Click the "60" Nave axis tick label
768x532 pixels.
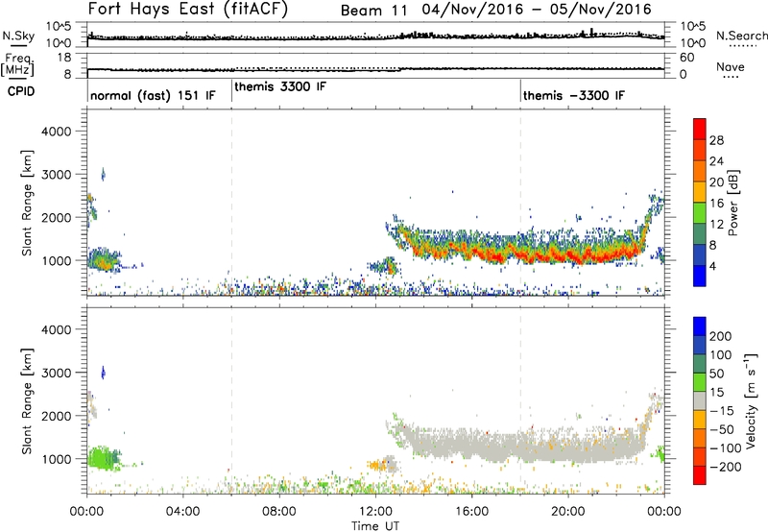tap(687, 58)
